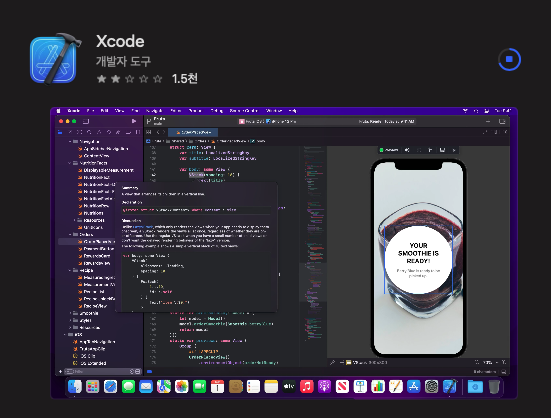Click Pages in the preview's dock

396,387
